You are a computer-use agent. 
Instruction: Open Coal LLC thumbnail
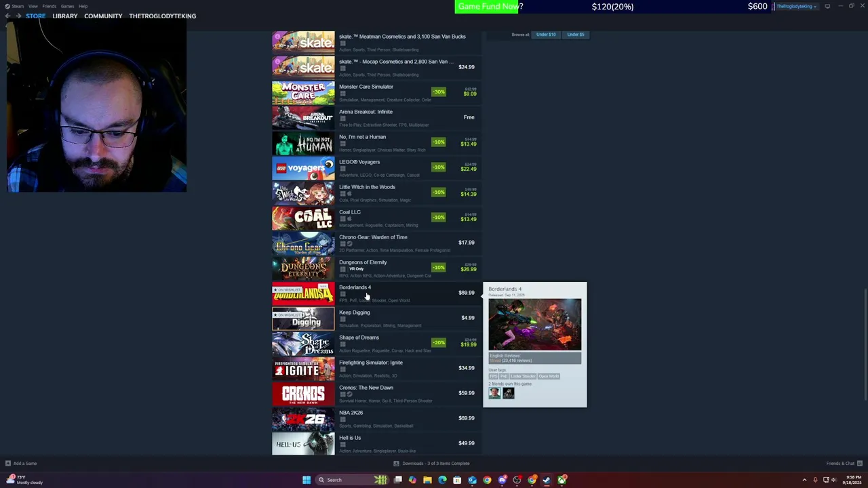tap(303, 218)
